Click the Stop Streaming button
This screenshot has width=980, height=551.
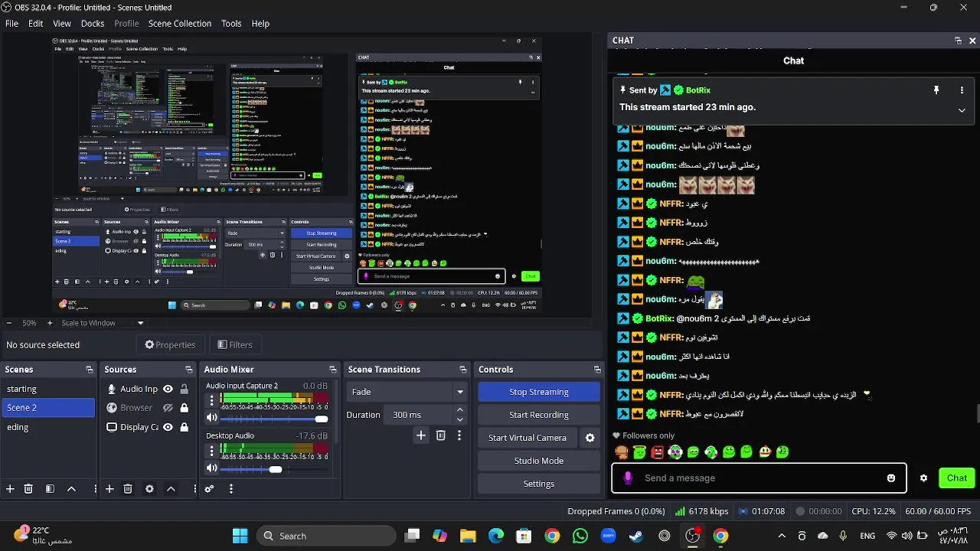pos(539,392)
